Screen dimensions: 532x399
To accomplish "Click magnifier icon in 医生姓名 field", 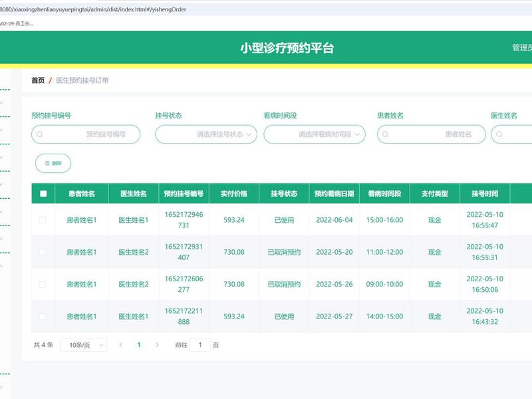I will pos(499,134).
